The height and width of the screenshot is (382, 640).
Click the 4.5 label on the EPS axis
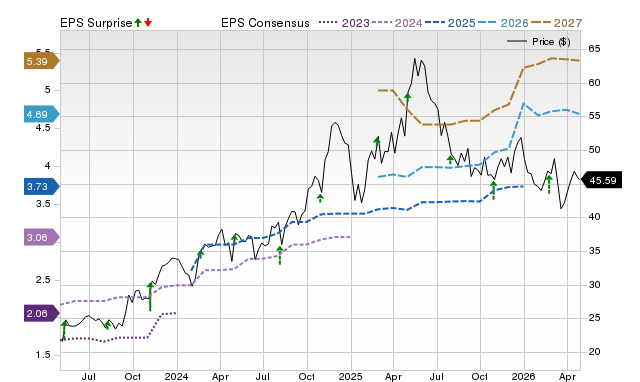[x=43, y=128]
